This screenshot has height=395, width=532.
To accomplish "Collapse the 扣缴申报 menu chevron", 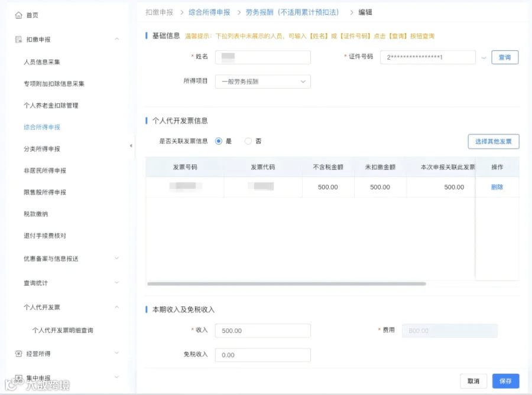I will [116, 40].
